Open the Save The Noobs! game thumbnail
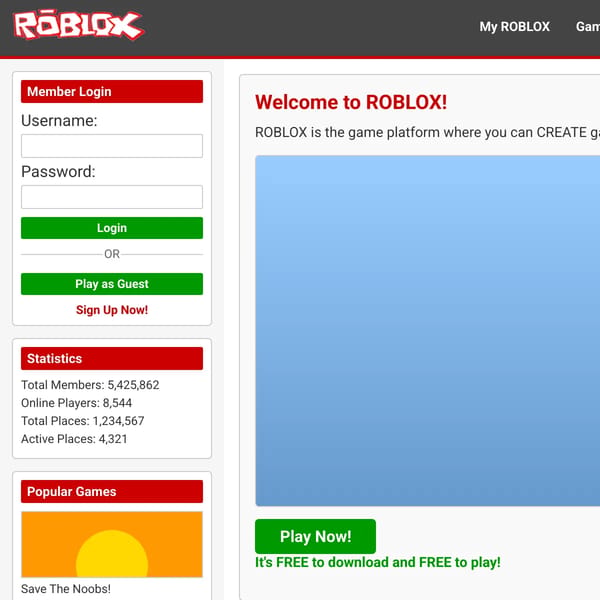The image size is (600, 600). coord(112,544)
